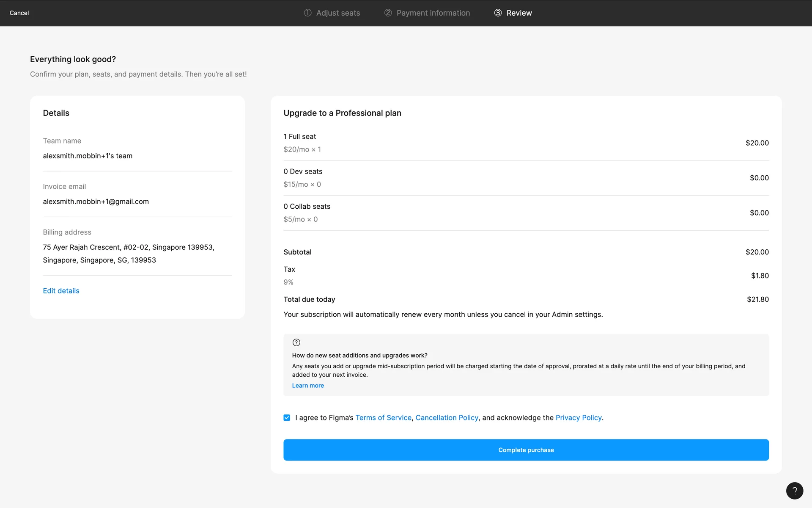This screenshot has height=508, width=812.
Task: Open Privacy Policy link
Action: 578,418
